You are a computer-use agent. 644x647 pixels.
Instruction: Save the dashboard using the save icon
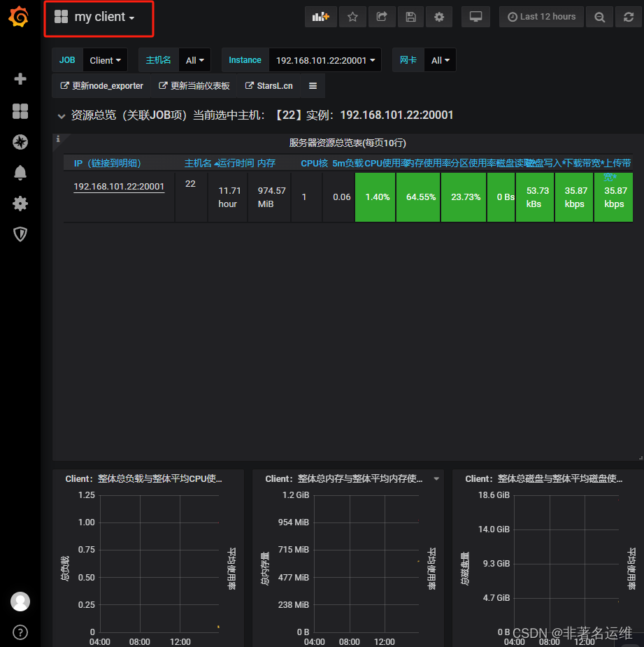410,16
